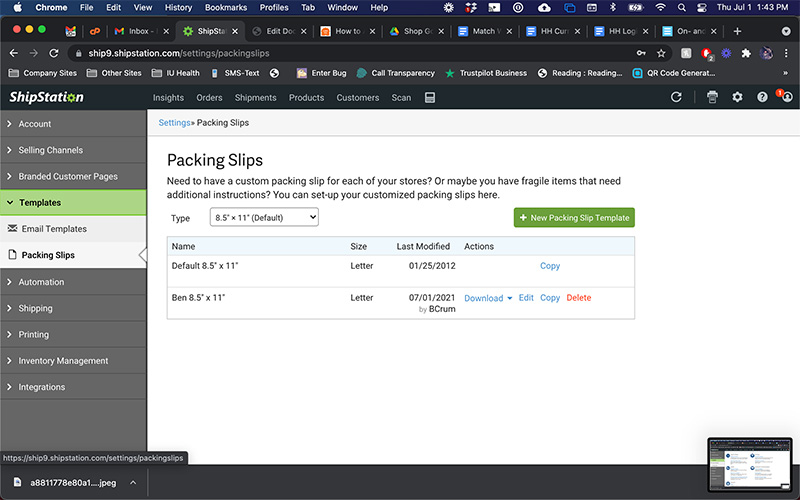This screenshot has width=800, height=500.
Task: Open macOS Control Center icon
Action: (702, 7)
